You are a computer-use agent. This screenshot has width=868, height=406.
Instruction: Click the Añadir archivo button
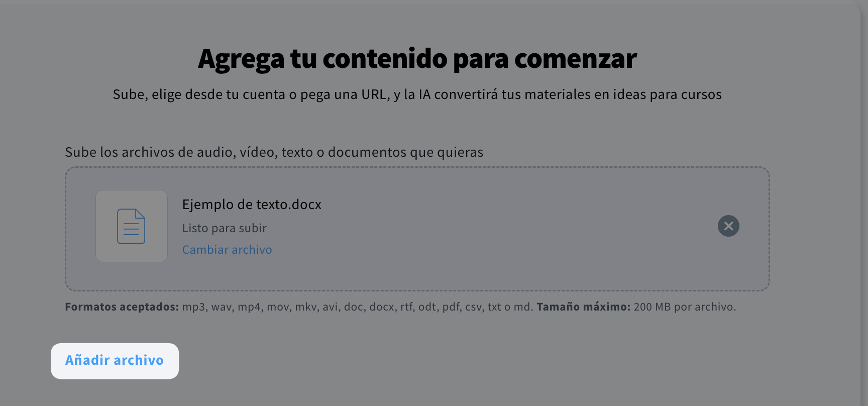click(115, 361)
